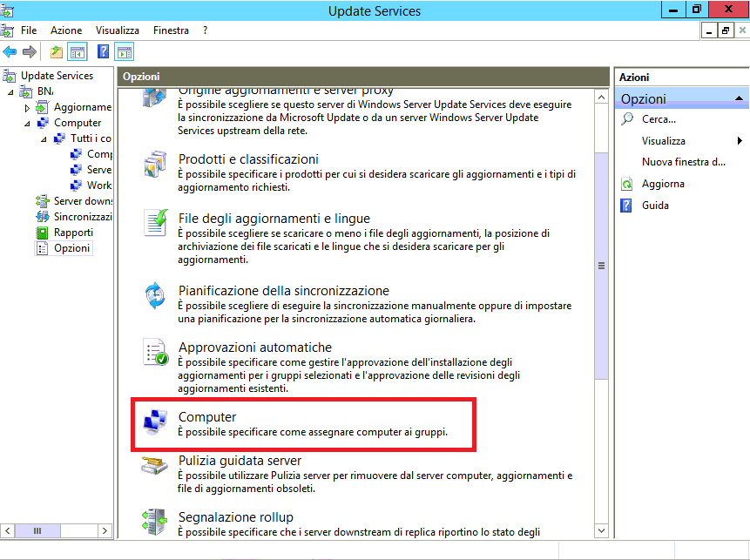Click the Up one level folder icon

(57, 51)
